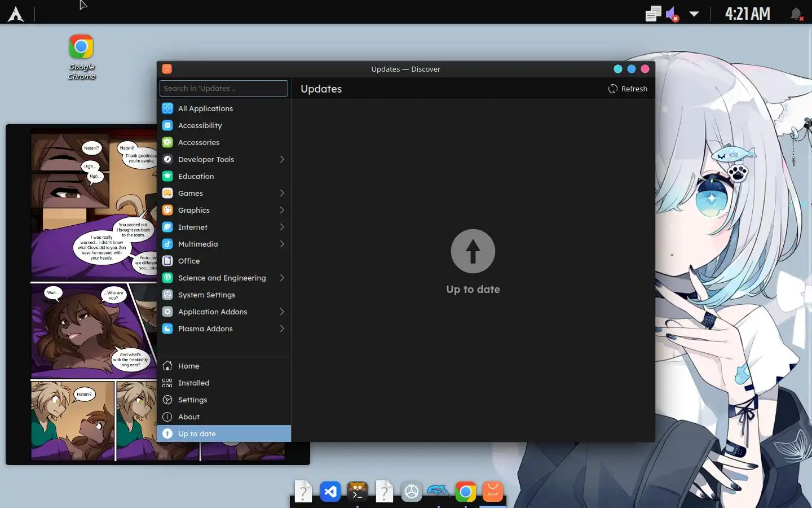This screenshot has height=508, width=812.
Task: Expand Science and Engineering chevron
Action: click(282, 278)
